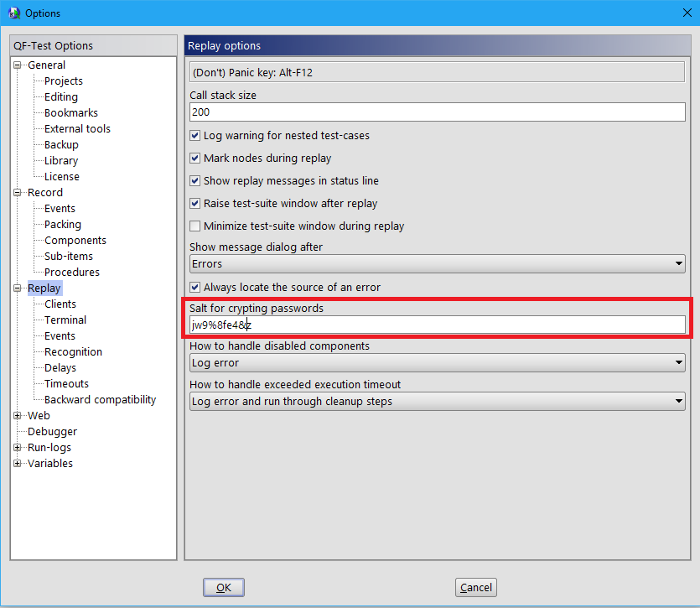Focus the Salt for crypting passwords field
Screen dimensions: 700x608
pos(437,325)
